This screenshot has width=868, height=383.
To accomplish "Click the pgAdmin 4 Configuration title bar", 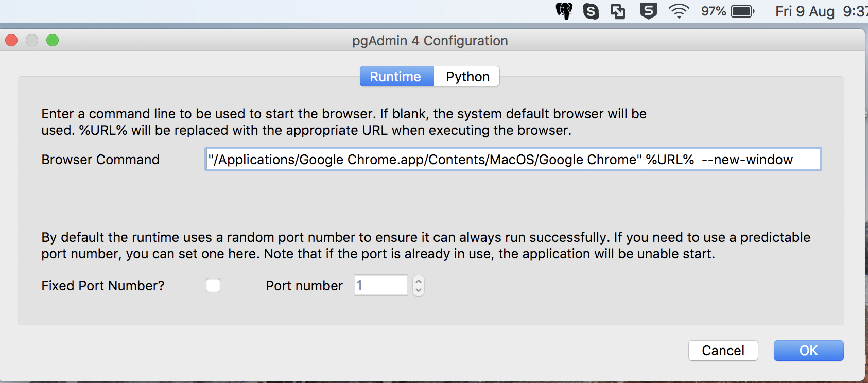I will [x=429, y=41].
